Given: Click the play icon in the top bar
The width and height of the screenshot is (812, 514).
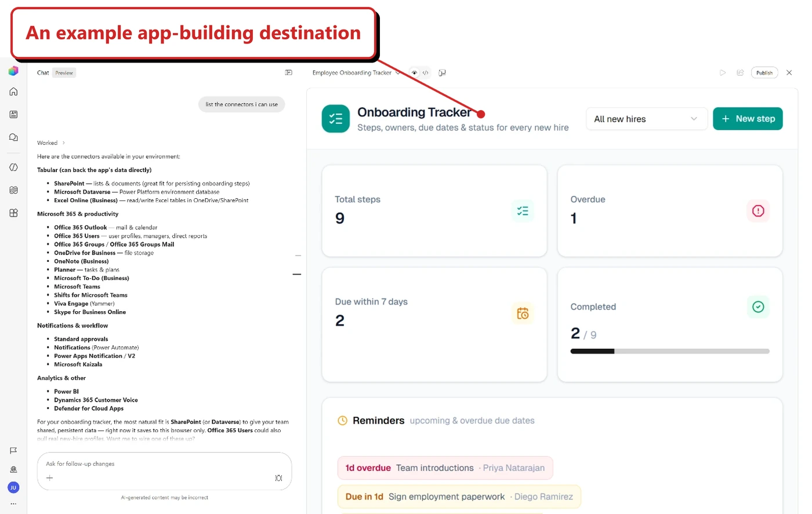Looking at the screenshot, I should pyautogui.click(x=723, y=72).
